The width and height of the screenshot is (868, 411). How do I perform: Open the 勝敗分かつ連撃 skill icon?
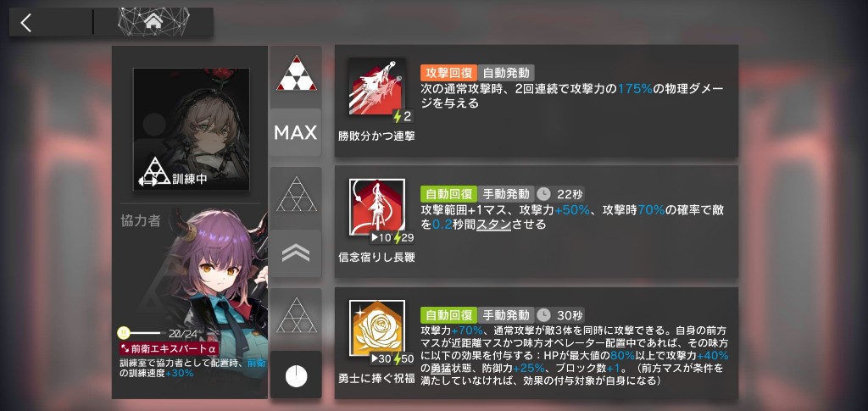[377, 86]
